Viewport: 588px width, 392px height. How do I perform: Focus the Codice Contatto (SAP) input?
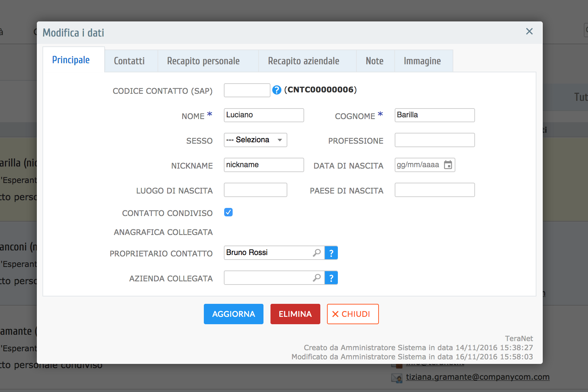coord(247,90)
